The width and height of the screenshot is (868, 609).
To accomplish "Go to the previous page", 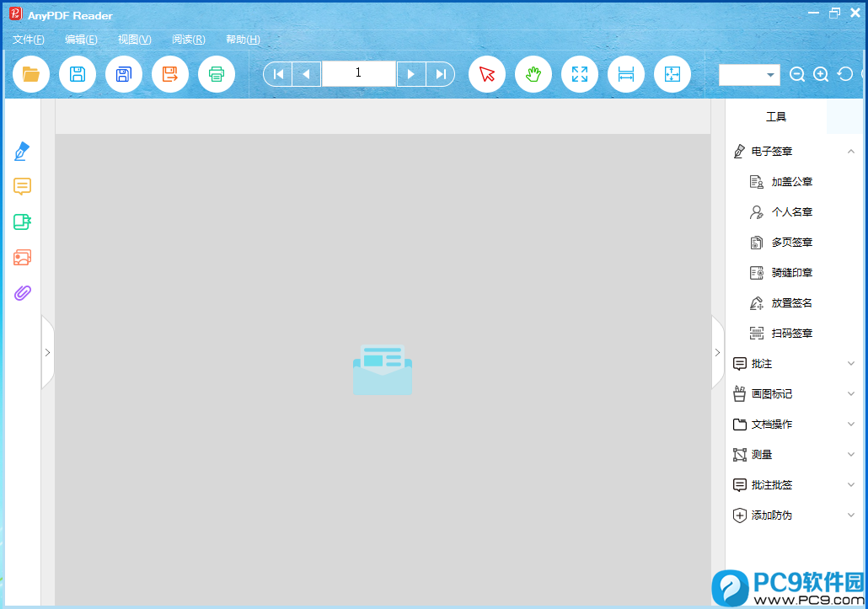I will (307, 74).
